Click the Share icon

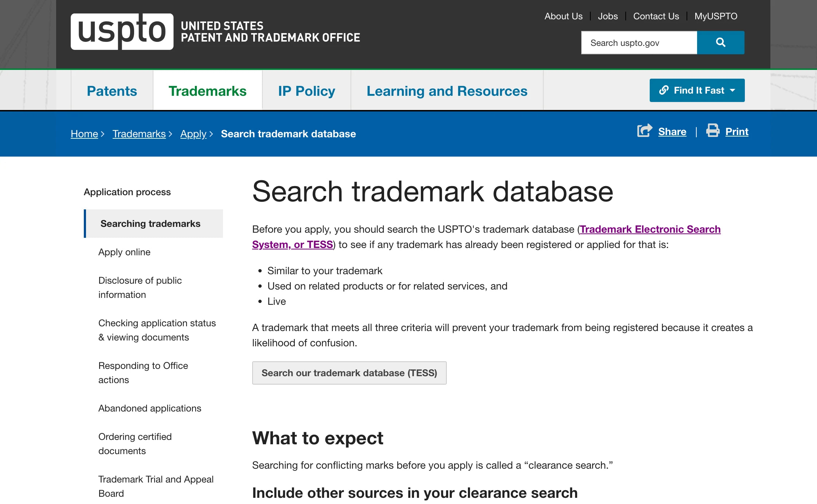click(644, 131)
